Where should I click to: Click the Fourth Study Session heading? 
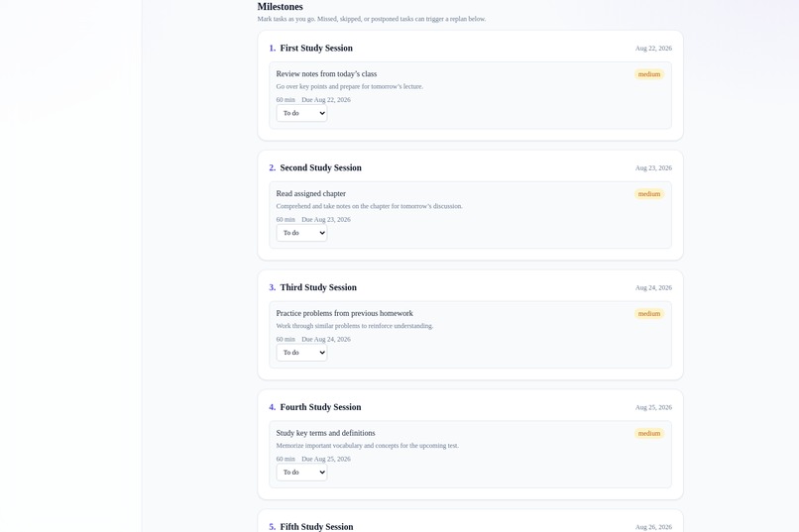(320, 407)
